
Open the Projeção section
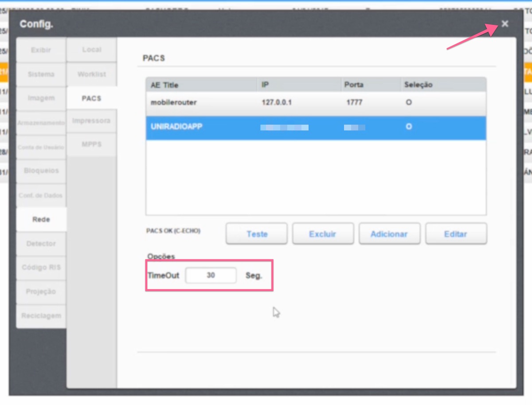point(40,291)
